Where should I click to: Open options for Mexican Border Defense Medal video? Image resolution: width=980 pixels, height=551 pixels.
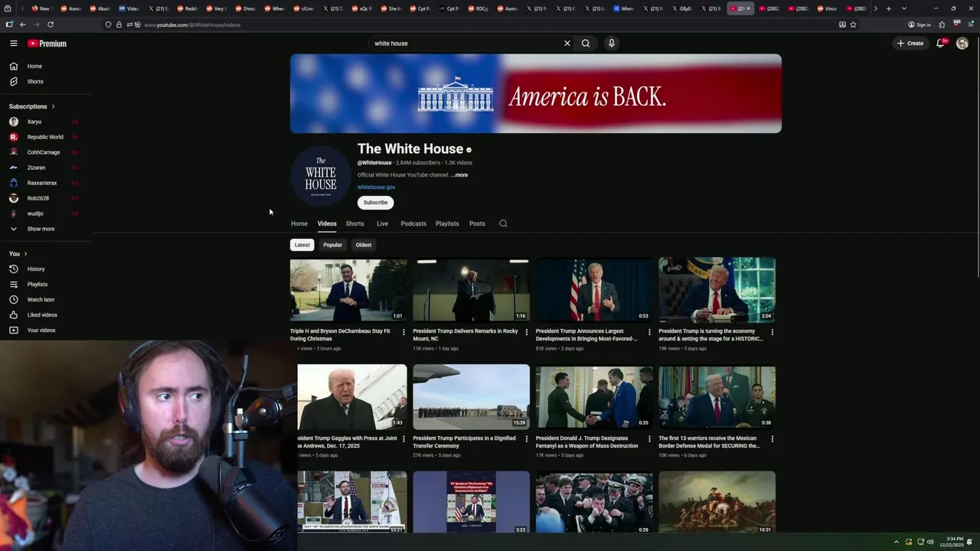(x=772, y=439)
